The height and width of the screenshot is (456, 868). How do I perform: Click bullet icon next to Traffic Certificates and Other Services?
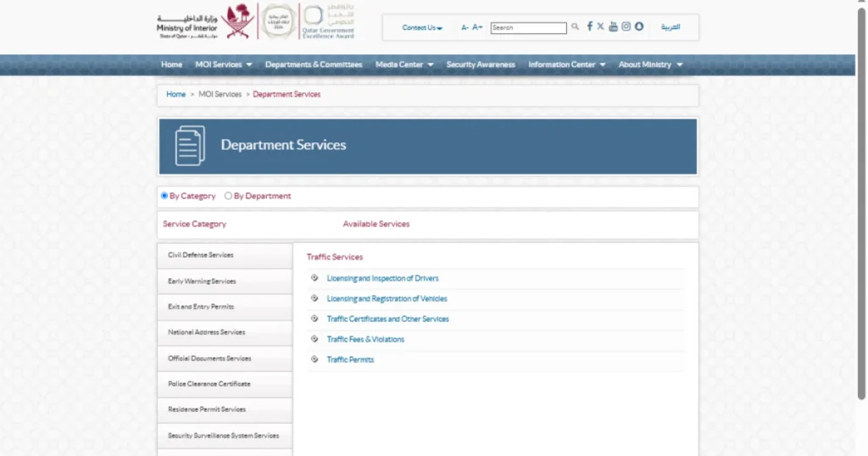point(314,319)
